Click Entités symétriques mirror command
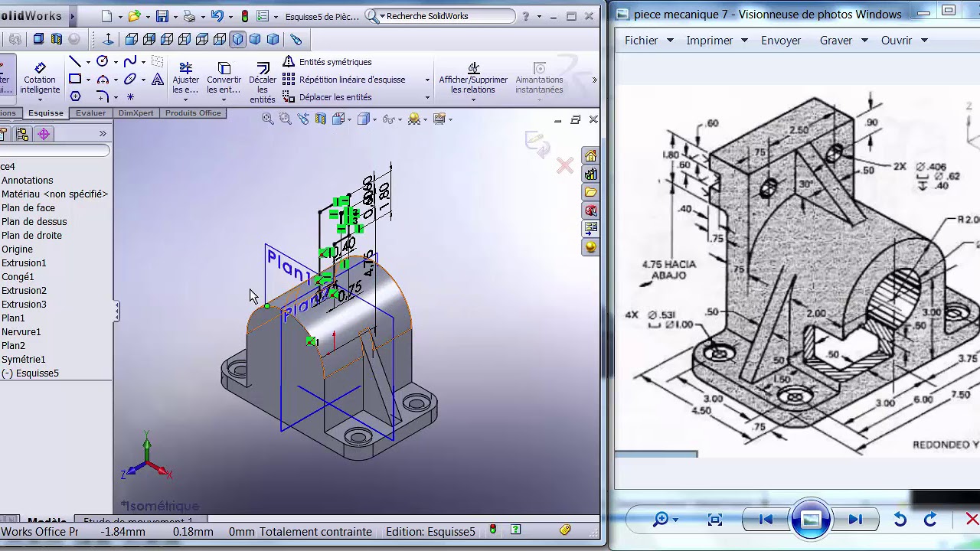This screenshot has height=551, width=980. pos(327,62)
